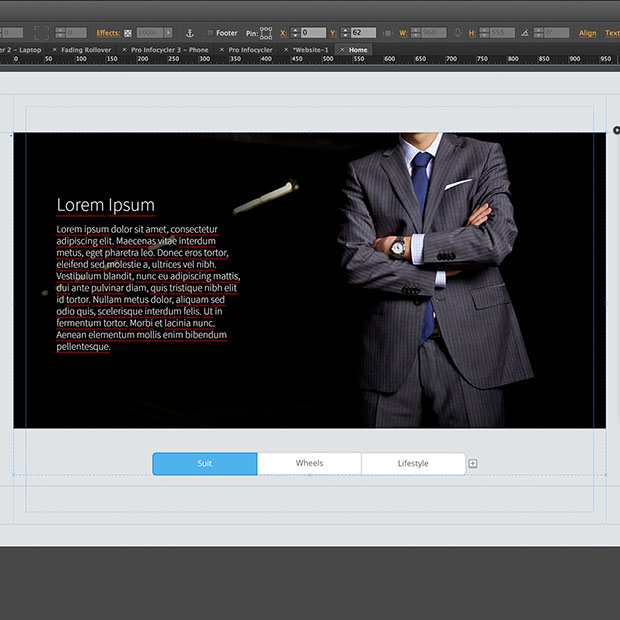Screen dimensions: 620x620
Task: Enable the Footer checkbox
Action: tap(210, 33)
